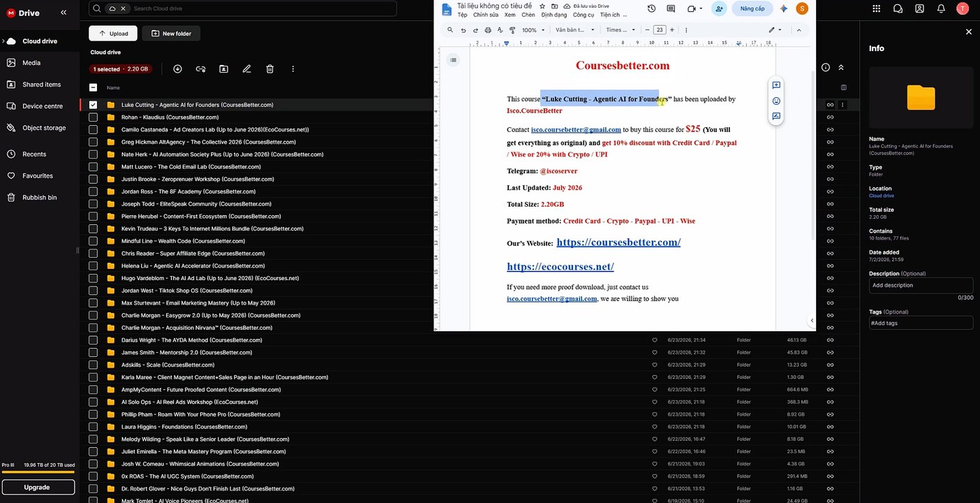Click the MEGA storage usage progress bar
The width and height of the screenshot is (980, 503).
pyautogui.click(x=38, y=472)
